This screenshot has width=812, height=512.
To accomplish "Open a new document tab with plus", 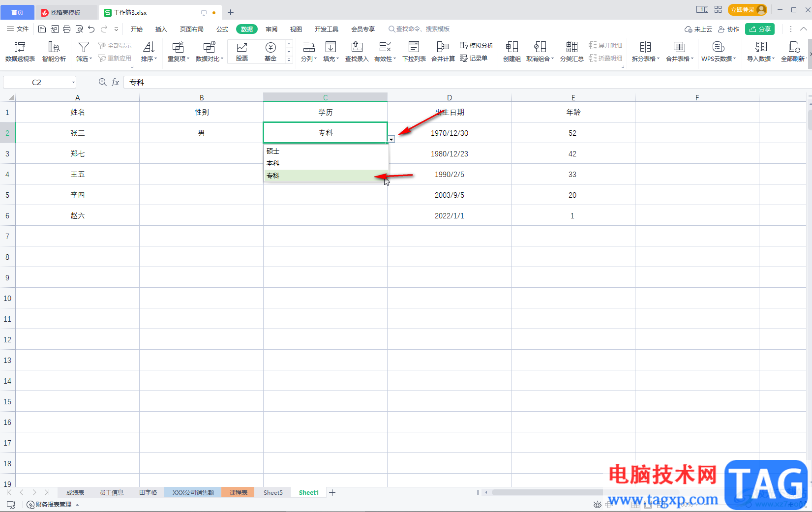I will (x=231, y=12).
